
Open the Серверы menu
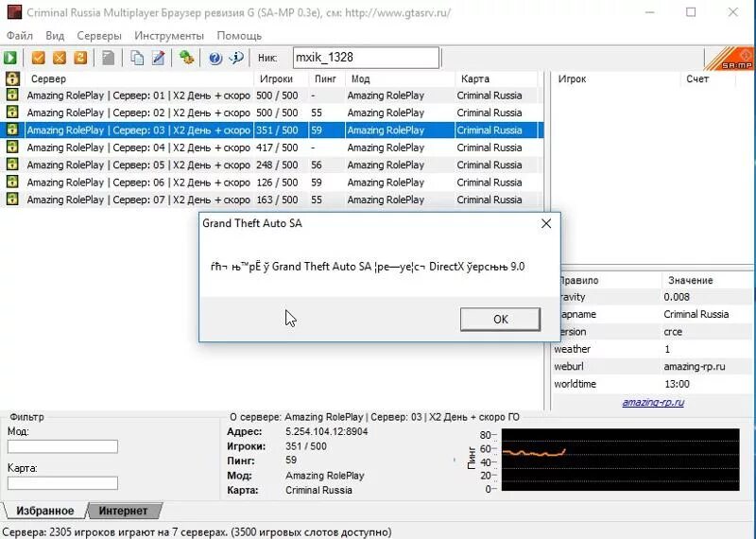click(x=99, y=36)
